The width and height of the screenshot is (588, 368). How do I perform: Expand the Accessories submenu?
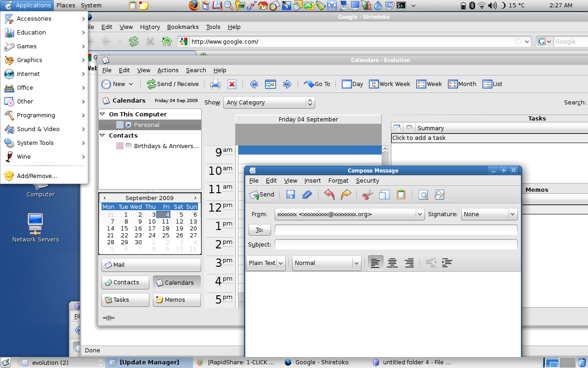pyautogui.click(x=44, y=18)
